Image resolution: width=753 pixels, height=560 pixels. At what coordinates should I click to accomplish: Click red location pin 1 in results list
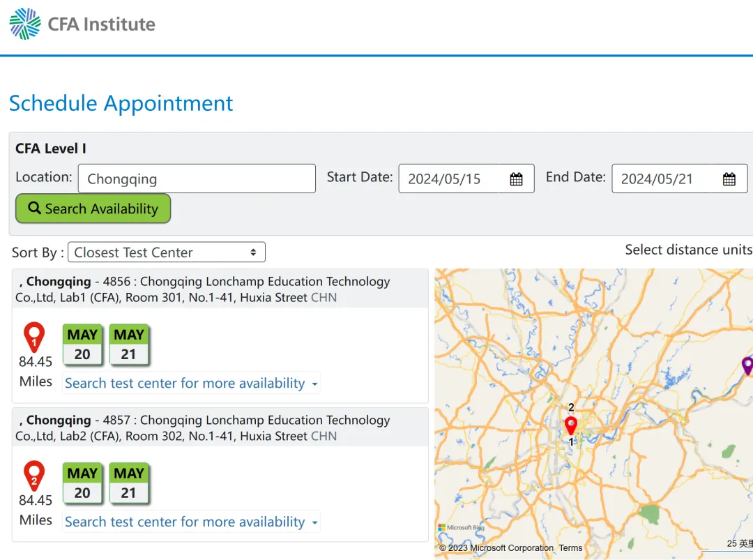click(x=34, y=337)
